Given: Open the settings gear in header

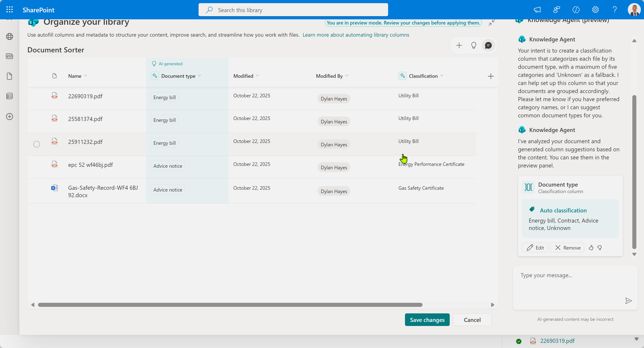Looking at the screenshot, I should coord(595,10).
